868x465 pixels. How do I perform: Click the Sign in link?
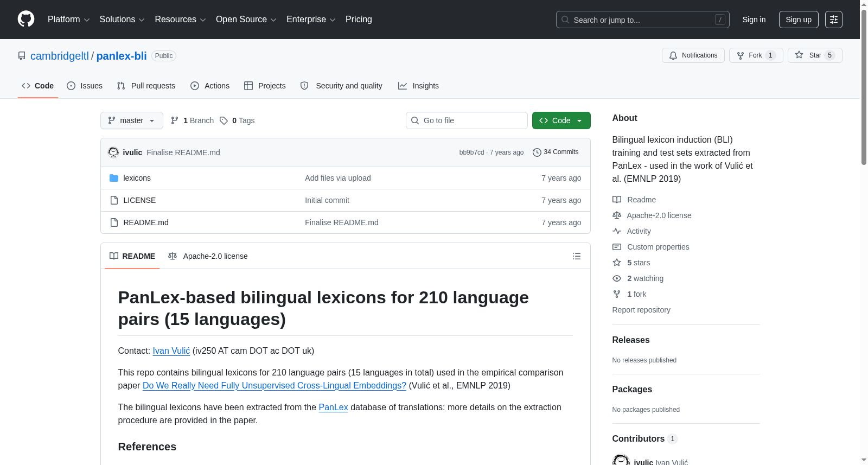pyautogui.click(x=754, y=20)
